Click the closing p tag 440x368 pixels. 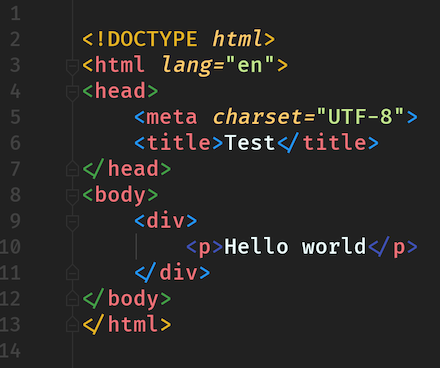click(x=392, y=247)
